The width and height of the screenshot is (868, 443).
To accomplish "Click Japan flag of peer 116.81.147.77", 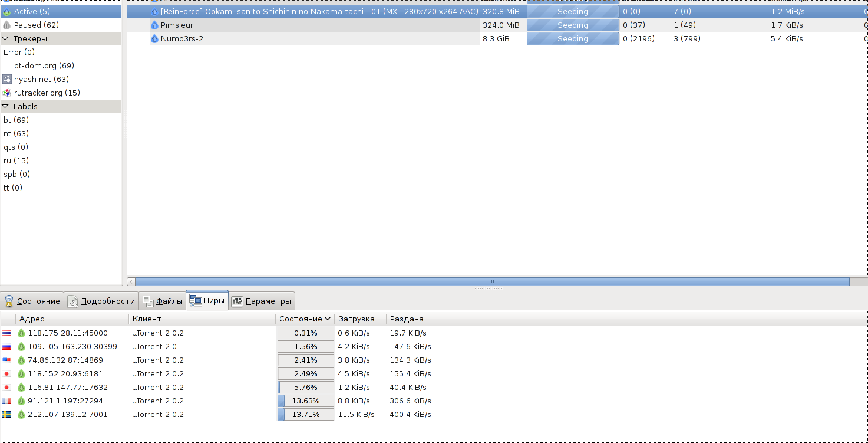I will click(x=6, y=387).
